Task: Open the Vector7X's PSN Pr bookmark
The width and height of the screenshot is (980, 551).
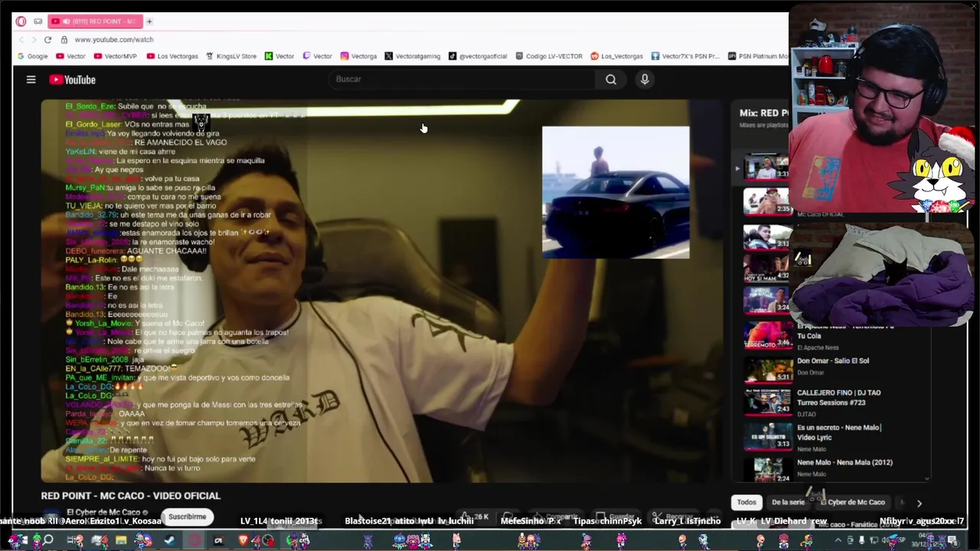Action: pyautogui.click(x=685, y=56)
